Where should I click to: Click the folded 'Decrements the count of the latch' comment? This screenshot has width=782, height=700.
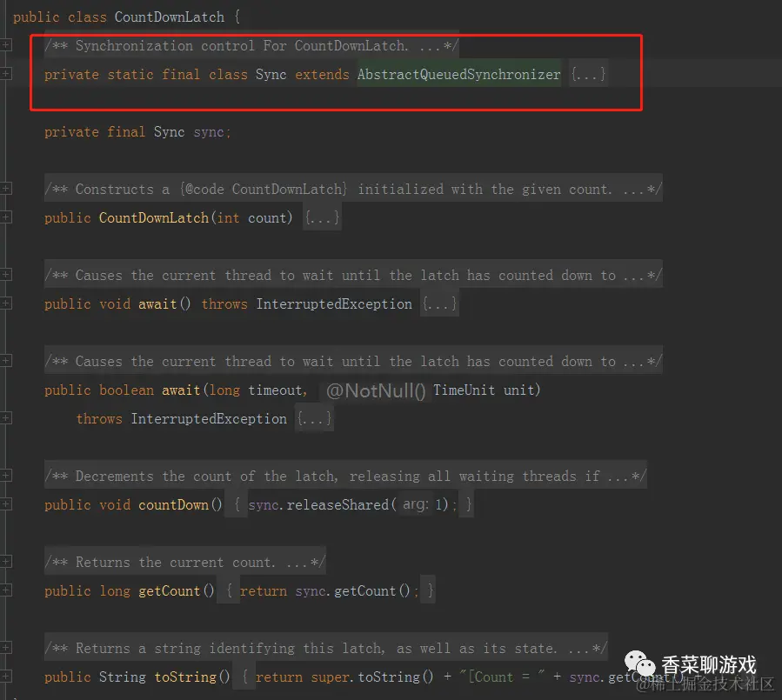pos(345,477)
